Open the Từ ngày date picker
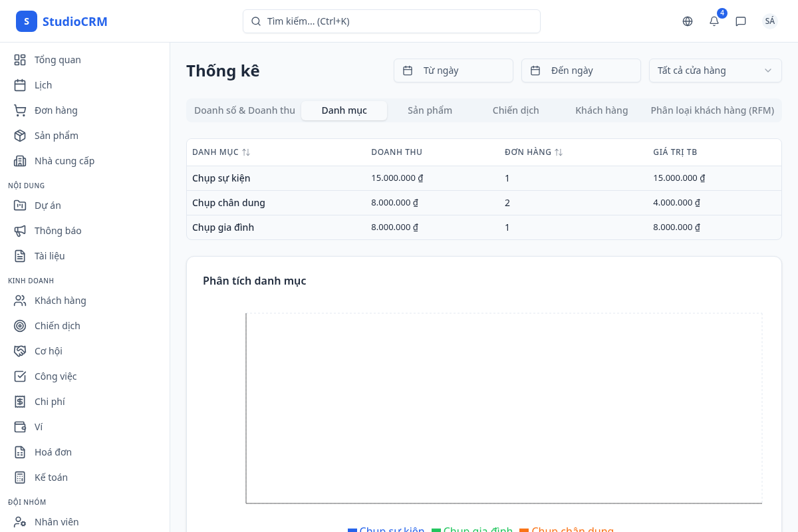The width and height of the screenshot is (798, 532). coord(454,70)
